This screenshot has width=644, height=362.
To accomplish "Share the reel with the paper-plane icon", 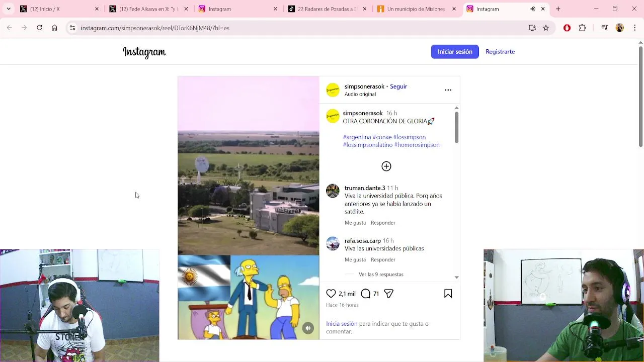I will click(388, 294).
